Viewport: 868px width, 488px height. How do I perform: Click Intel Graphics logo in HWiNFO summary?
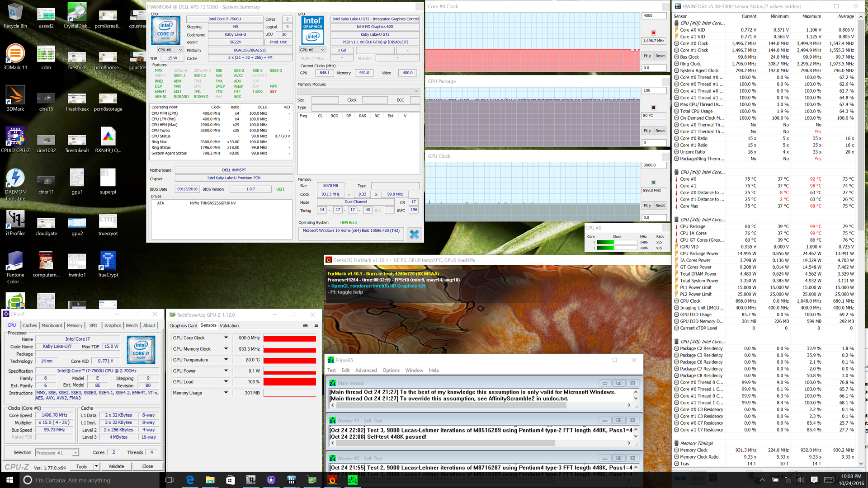312,30
